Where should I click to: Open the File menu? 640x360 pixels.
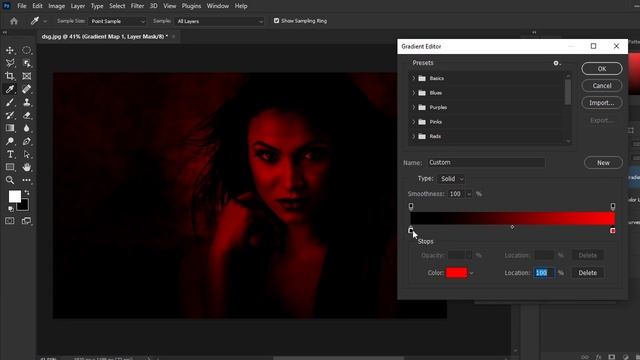(22, 6)
